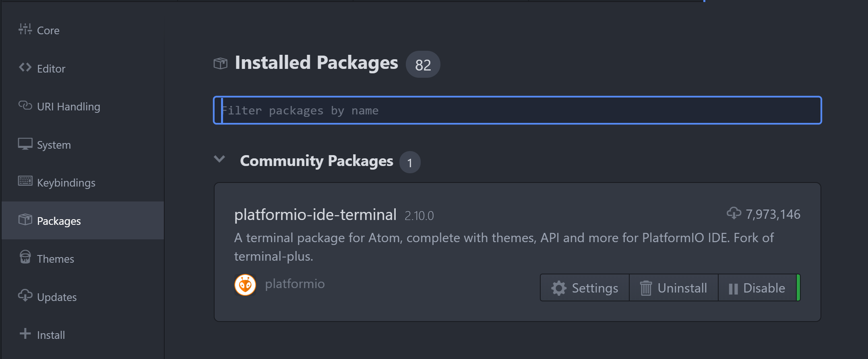
Task: Open Settings for platformio-ide-terminal
Action: click(x=585, y=288)
